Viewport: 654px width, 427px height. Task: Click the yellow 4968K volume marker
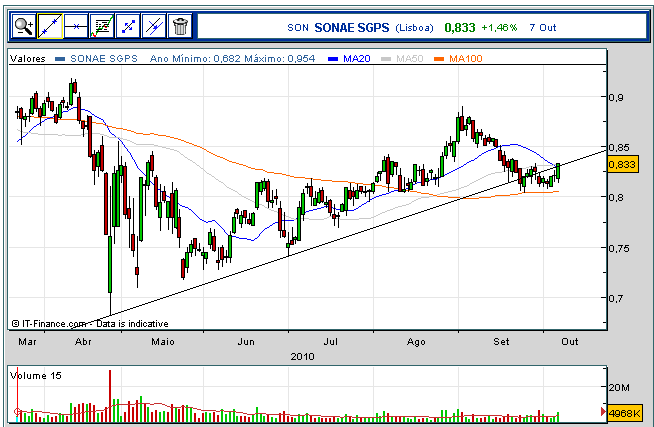click(x=624, y=413)
